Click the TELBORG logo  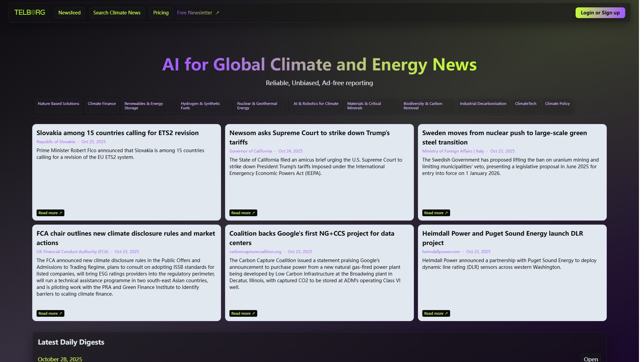[30, 13]
